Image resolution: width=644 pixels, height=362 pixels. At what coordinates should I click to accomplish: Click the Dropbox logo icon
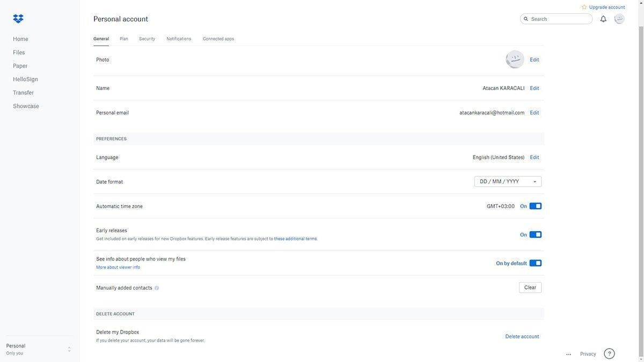click(18, 19)
